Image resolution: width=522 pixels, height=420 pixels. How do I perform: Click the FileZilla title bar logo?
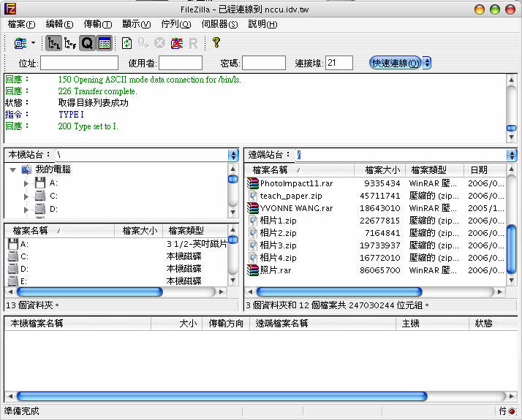tap(10, 9)
